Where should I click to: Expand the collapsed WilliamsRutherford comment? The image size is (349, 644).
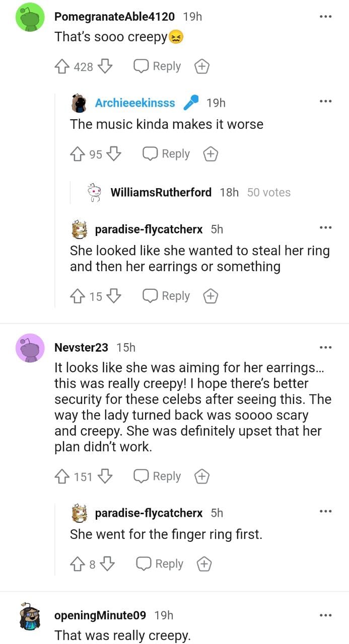pos(161,192)
